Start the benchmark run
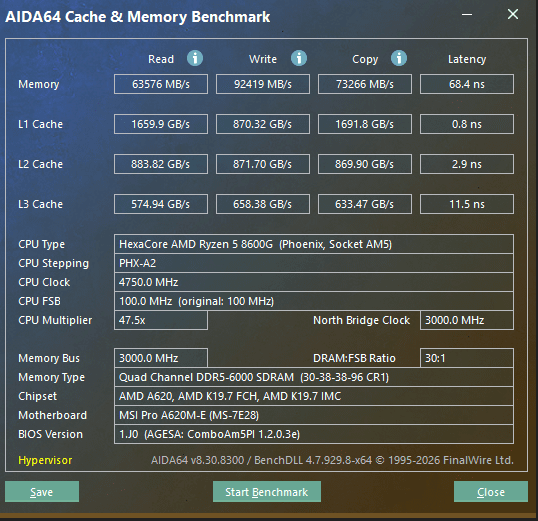This screenshot has height=521, width=538. click(x=267, y=492)
